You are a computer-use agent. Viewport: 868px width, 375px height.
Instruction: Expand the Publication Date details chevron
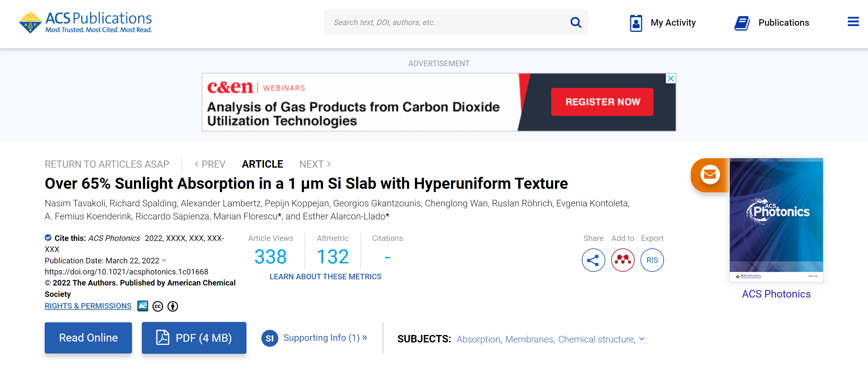pos(164,260)
